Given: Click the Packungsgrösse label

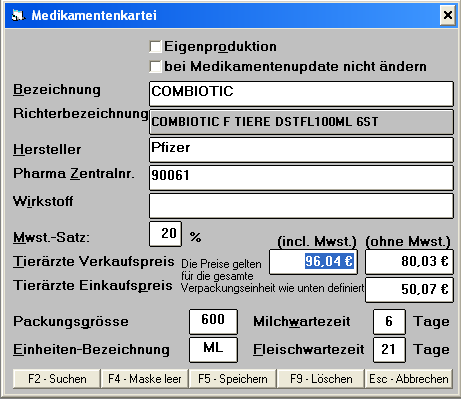Looking at the screenshot, I should click(x=71, y=322).
